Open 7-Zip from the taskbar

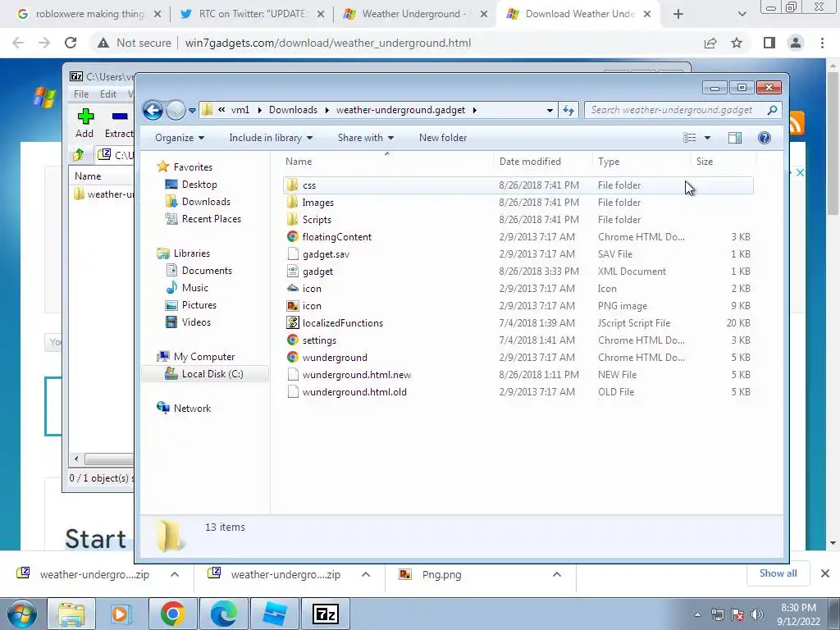pyautogui.click(x=325, y=614)
